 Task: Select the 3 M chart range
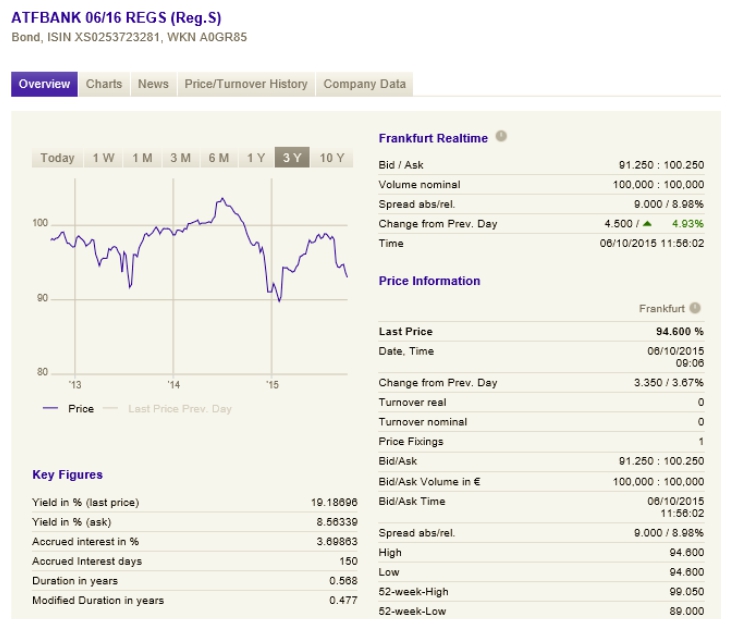click(180, 158)
